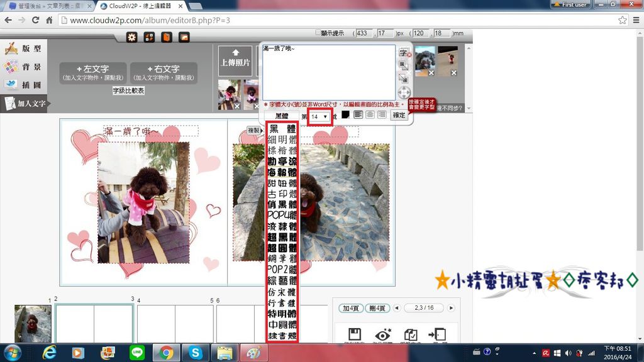Choose POP2體 in the font list

(282, 270)
